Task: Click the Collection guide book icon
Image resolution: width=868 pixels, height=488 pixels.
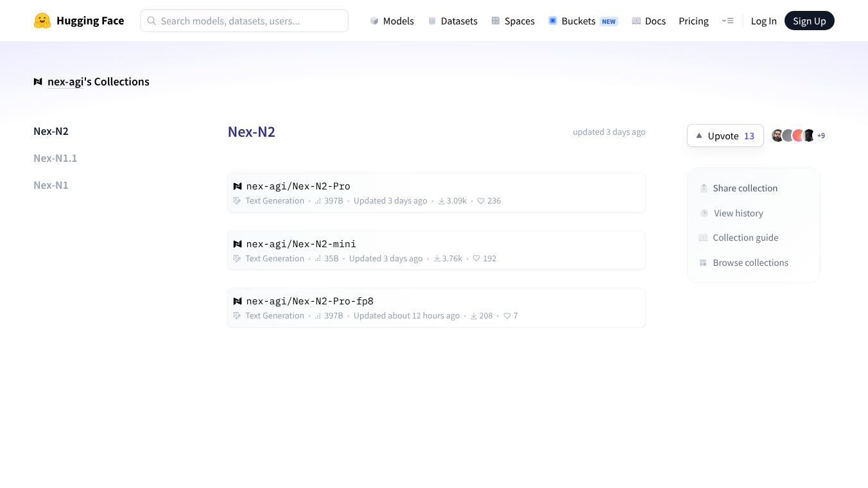Action: coord(703,238)
